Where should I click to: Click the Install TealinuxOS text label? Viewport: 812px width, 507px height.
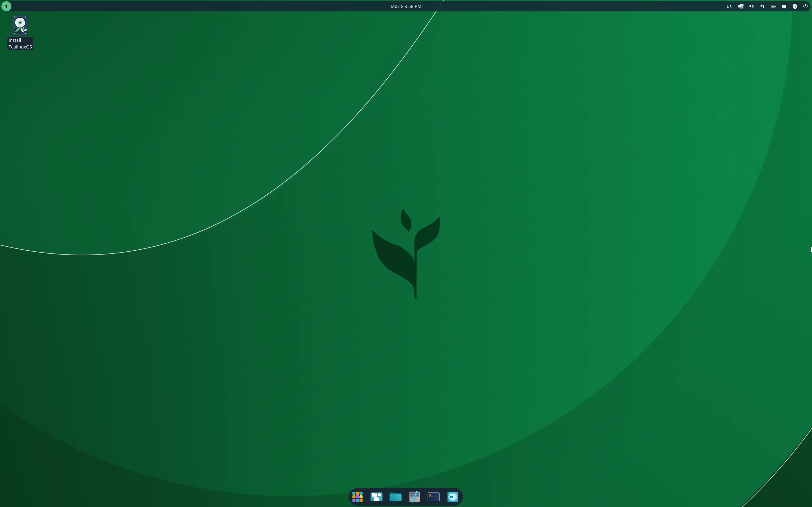(20, 43)
